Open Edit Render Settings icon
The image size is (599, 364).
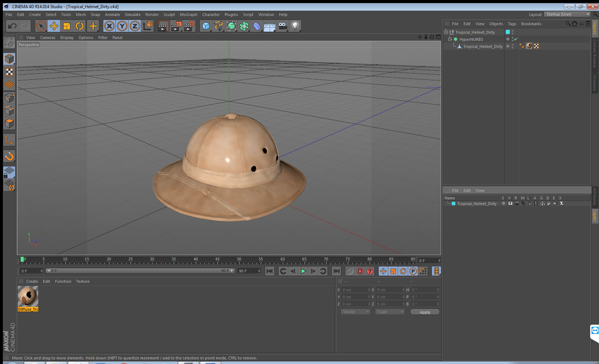tap(189, 26)
